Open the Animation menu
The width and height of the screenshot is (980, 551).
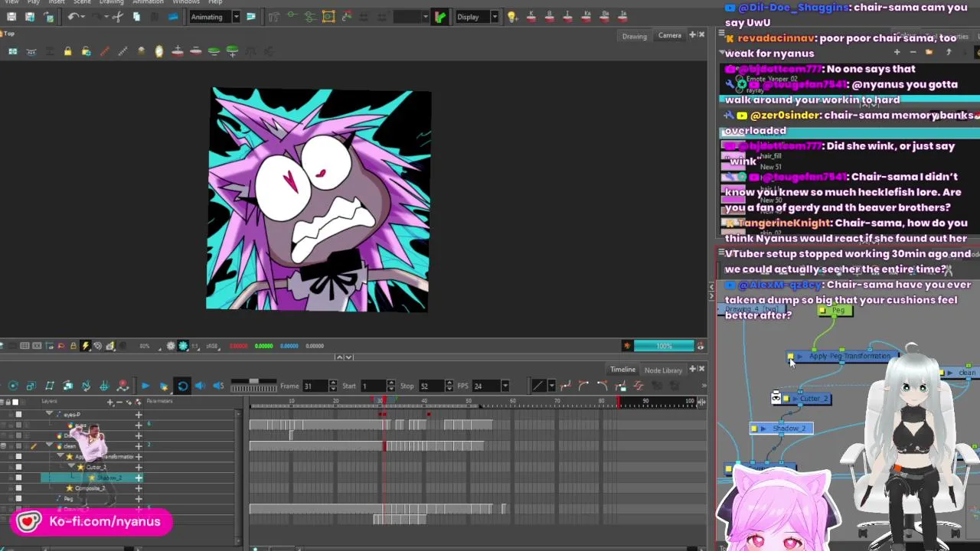147,2
